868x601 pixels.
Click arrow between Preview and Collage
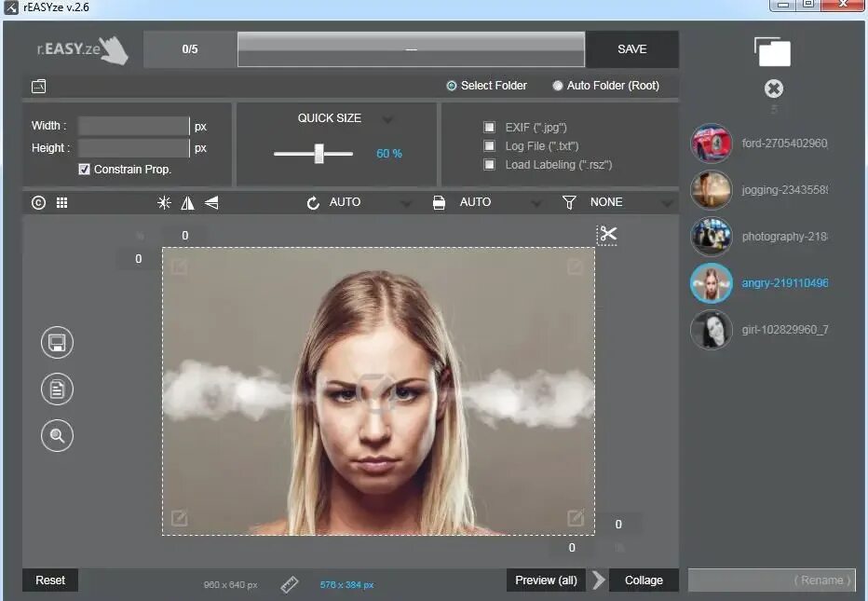598,580
